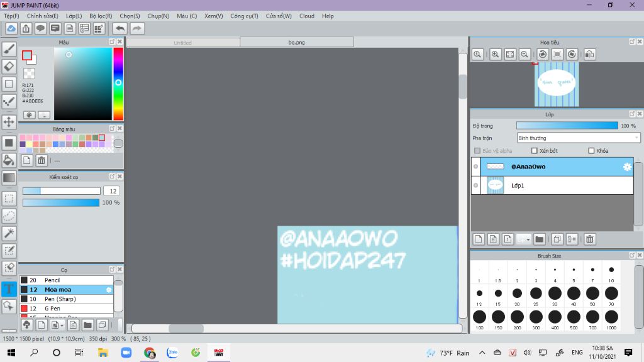This screenshot has height=362, width=644.
Task: Zoom out on the navigator
Action: tap(525, 54)
